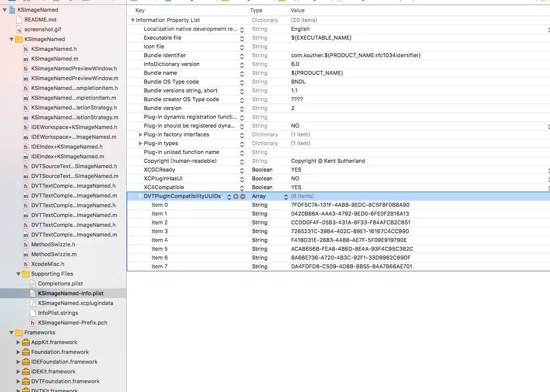Click the README.md file icon
The image size is (550, 392).
tap(19, 20)
